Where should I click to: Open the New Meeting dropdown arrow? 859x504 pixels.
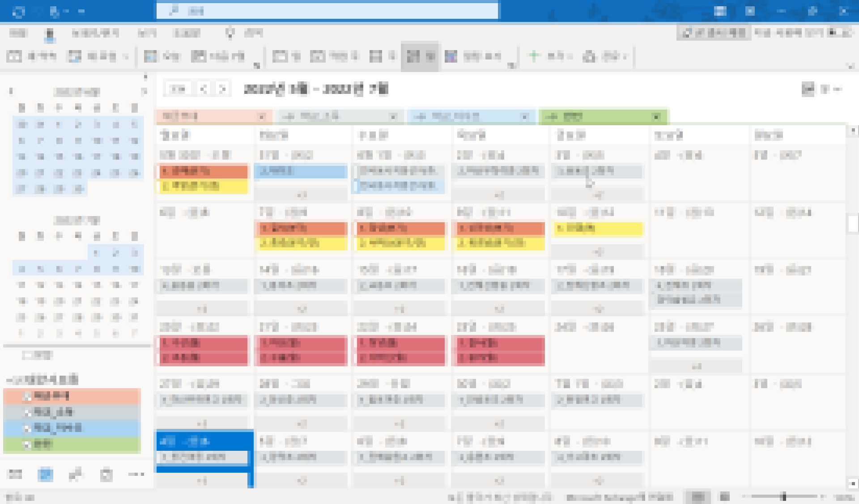coord(126,57)
